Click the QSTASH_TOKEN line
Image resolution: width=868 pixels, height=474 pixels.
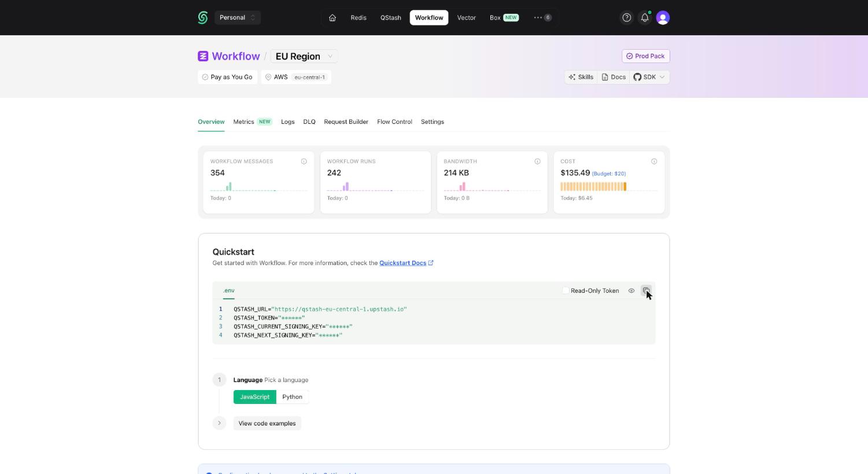[269, 318]
